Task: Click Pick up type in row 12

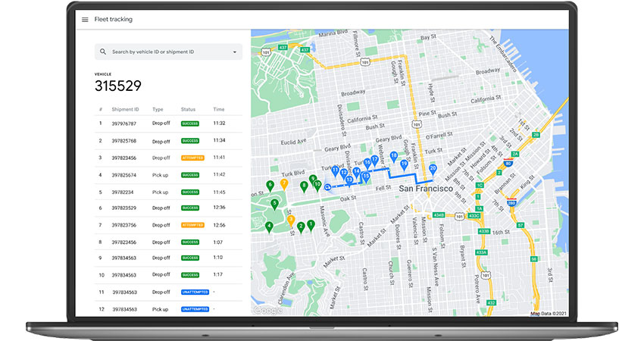Action: point(160,309)
